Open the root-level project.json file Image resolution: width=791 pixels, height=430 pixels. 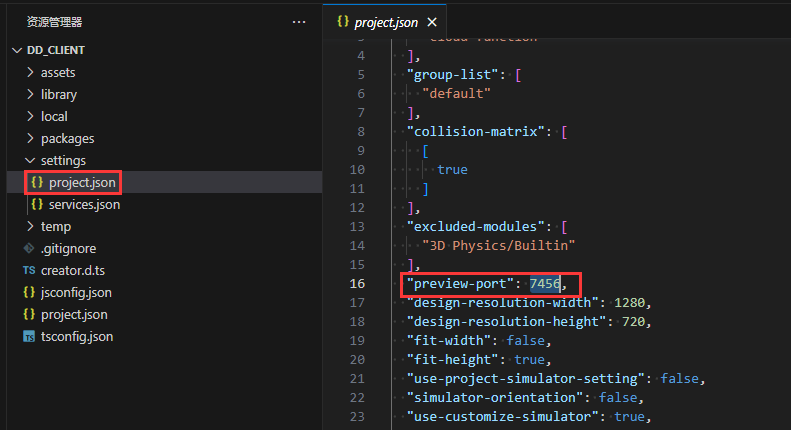pyautogui.click(x=74, y=314)
